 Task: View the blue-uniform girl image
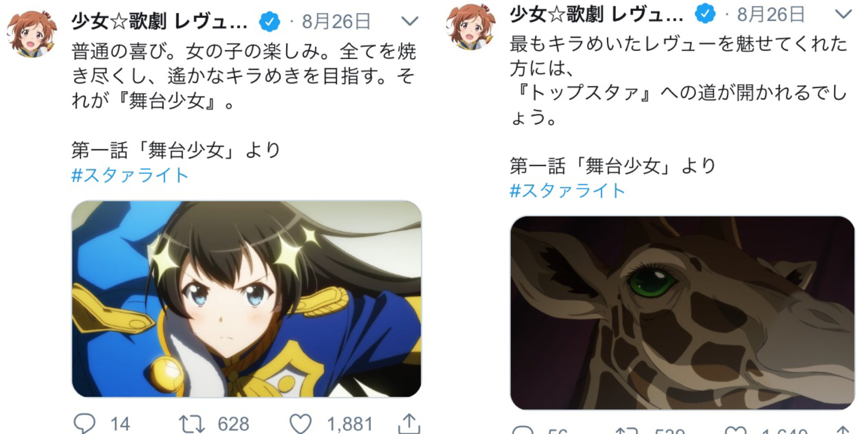(x=247, y=299)
